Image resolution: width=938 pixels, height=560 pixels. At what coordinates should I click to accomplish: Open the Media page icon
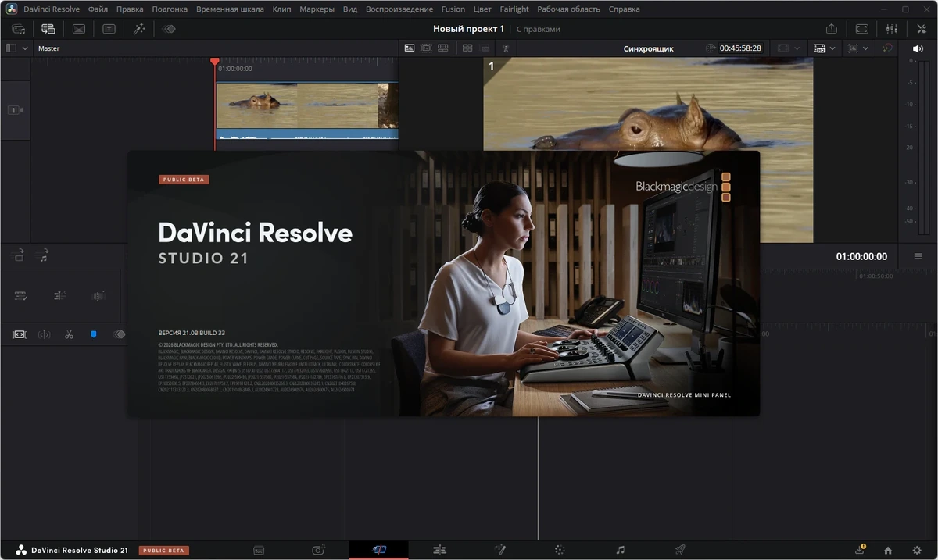pyautogui.click(x=259, y=550)
